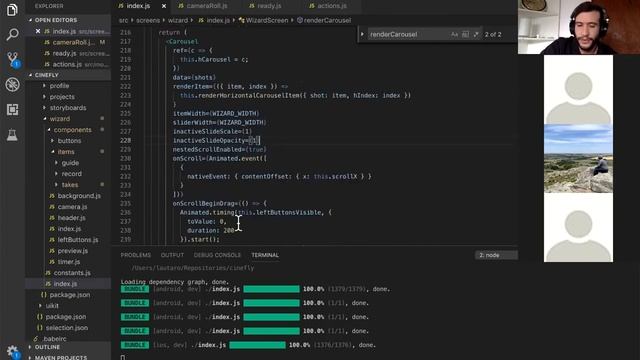Select cameraRoll.js in Open Editors
The image size is (640, 360).
pos(73,42)
